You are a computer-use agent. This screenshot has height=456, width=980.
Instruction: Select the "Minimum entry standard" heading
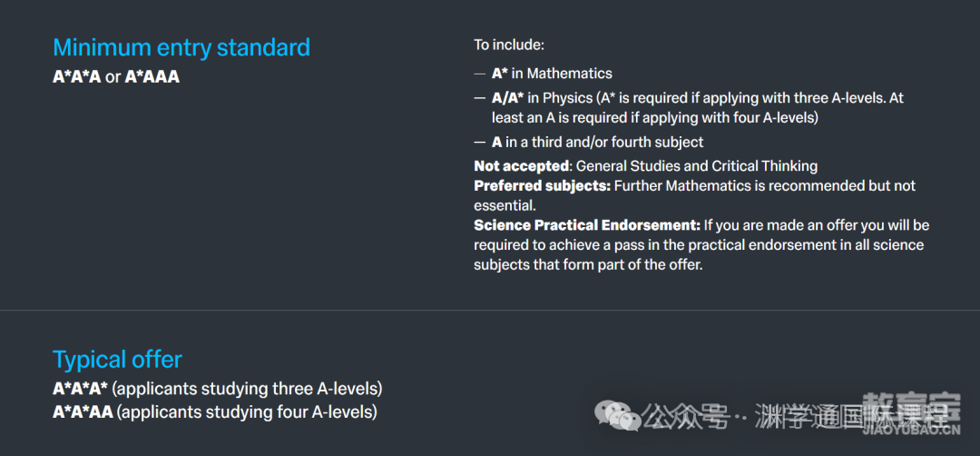click(181, 47)
